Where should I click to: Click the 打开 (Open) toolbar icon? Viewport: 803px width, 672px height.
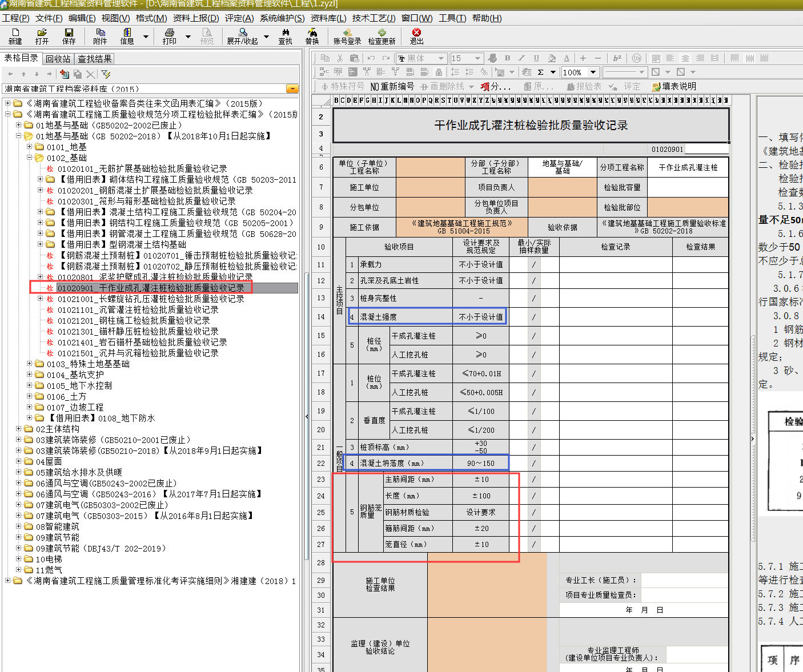point(42,37)
